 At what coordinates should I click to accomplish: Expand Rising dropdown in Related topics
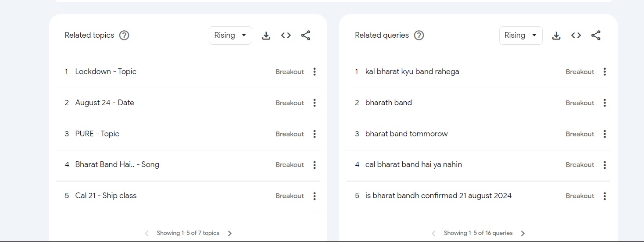[x=230, y=36]
